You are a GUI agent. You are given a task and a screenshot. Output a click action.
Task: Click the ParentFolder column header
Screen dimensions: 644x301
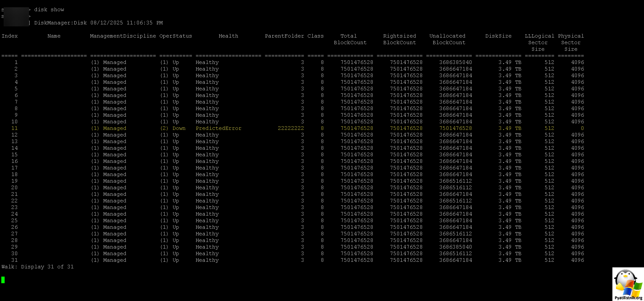284,36
